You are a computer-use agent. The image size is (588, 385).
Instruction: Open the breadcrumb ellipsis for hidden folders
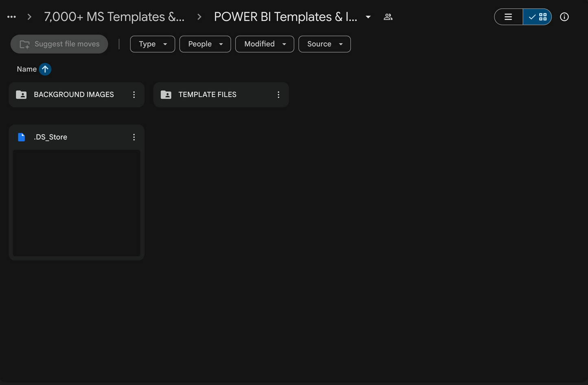click(11, 17)
